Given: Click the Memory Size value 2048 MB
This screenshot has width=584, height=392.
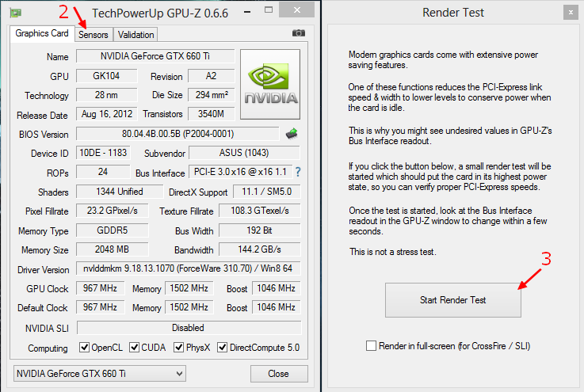Looking at the screenshot, I should pos(112,249).
